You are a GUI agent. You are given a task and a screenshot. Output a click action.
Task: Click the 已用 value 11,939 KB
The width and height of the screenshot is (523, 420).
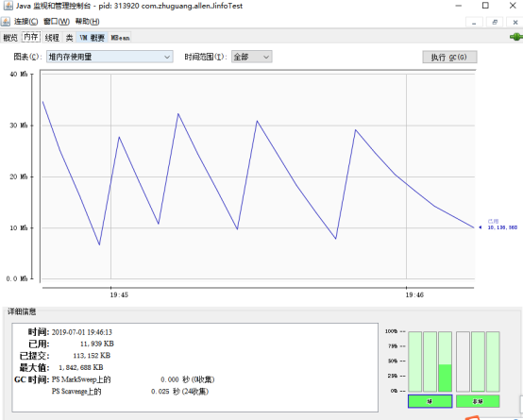coord(97,344)
